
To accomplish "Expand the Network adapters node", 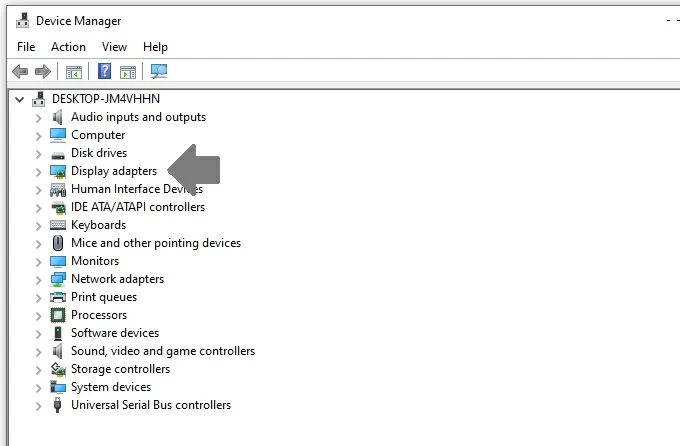I will tap(38, 279).
